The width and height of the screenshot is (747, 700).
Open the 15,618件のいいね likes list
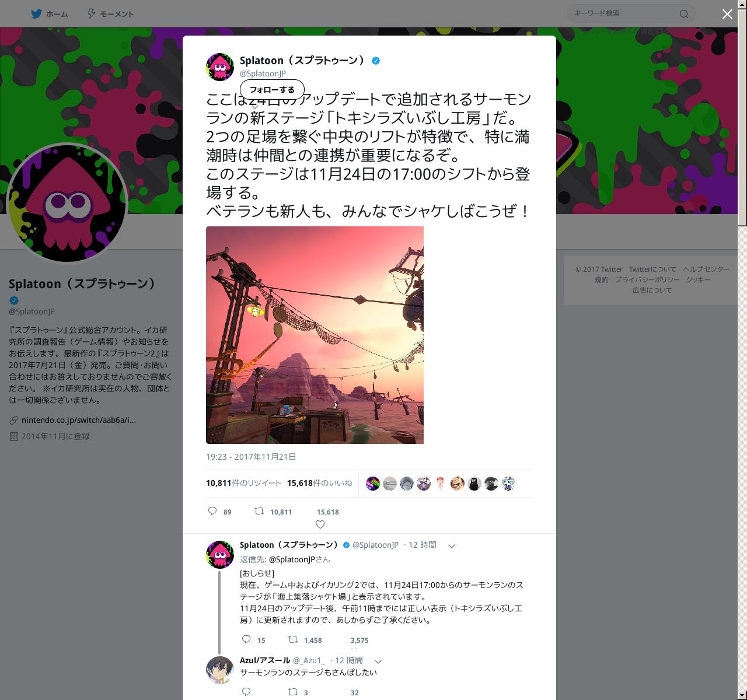(x=320, y=483)
